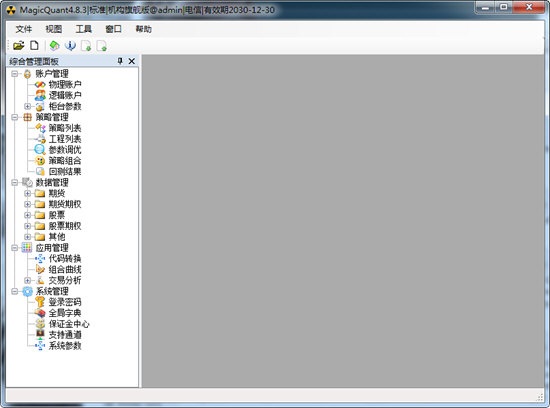Expand the 其他 folder node

point(27,237)
